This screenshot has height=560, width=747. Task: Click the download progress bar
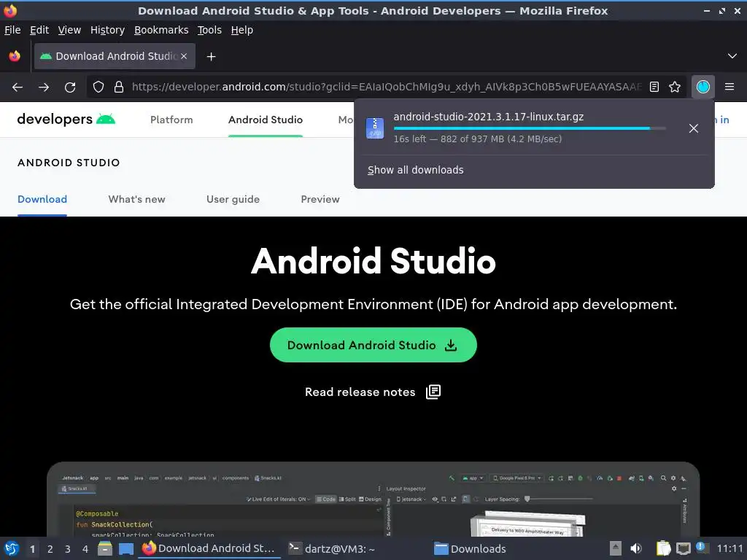pos(530,128)
